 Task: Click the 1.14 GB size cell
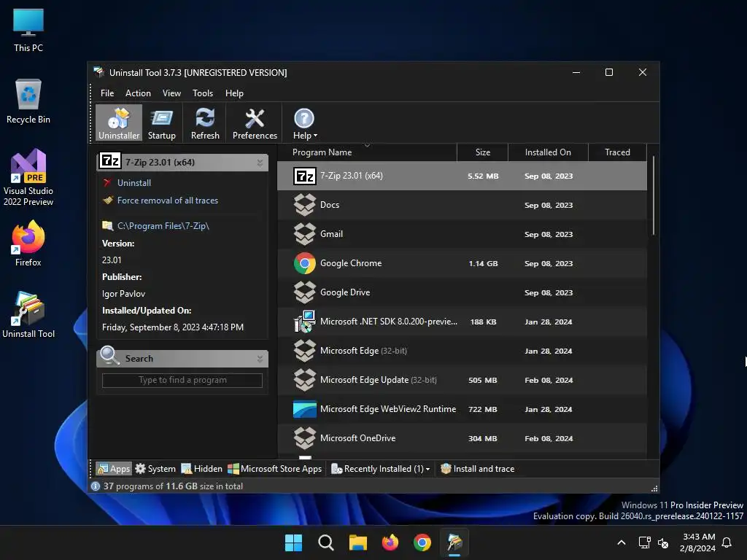483,264
